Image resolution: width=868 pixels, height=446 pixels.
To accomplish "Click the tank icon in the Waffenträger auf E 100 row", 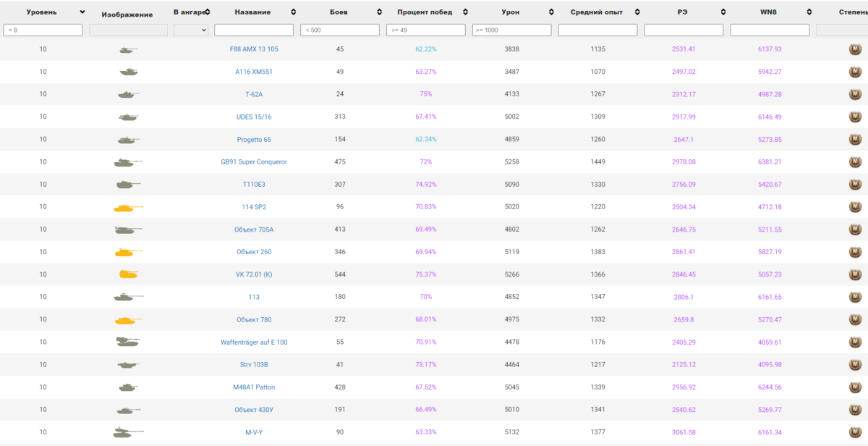I will [x=128, y=342].
